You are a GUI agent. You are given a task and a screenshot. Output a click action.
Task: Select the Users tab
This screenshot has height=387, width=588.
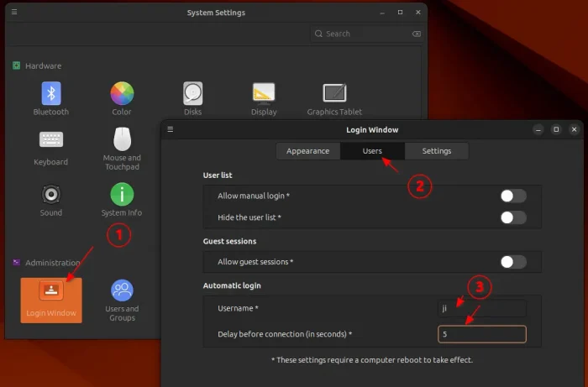click(x=372, y=151)
